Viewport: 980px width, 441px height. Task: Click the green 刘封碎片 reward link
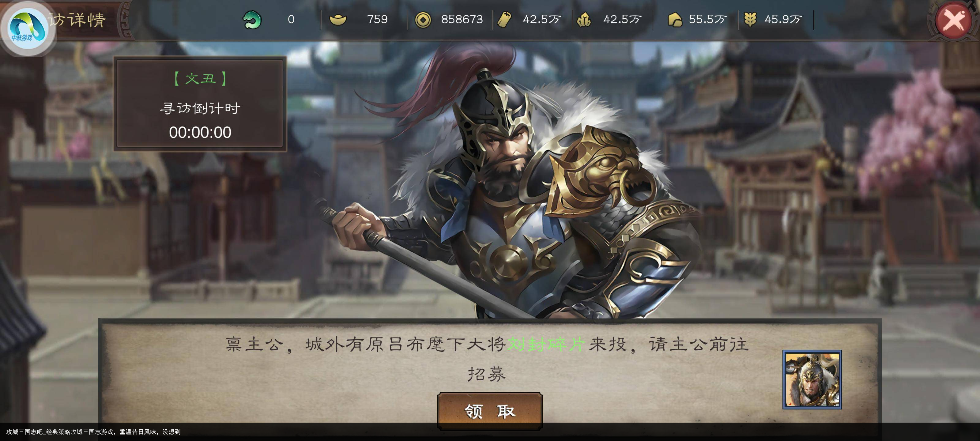pyautogui.click(x=546, y=344)
